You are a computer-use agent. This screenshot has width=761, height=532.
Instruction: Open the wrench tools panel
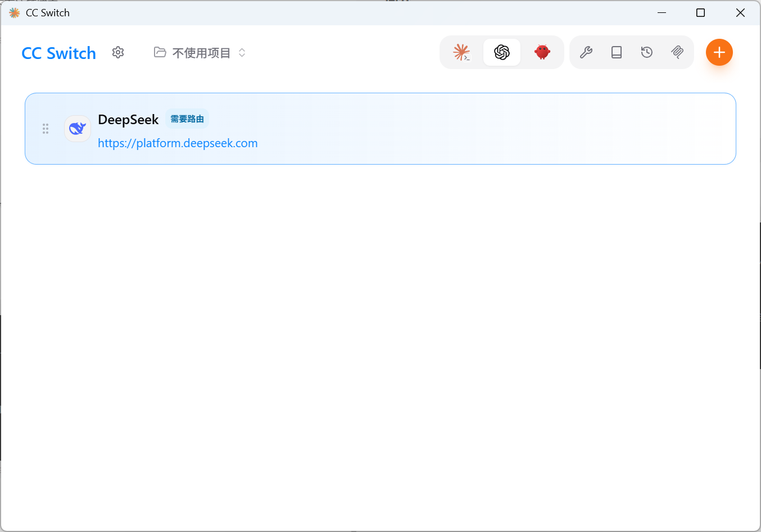pos(586,52)
